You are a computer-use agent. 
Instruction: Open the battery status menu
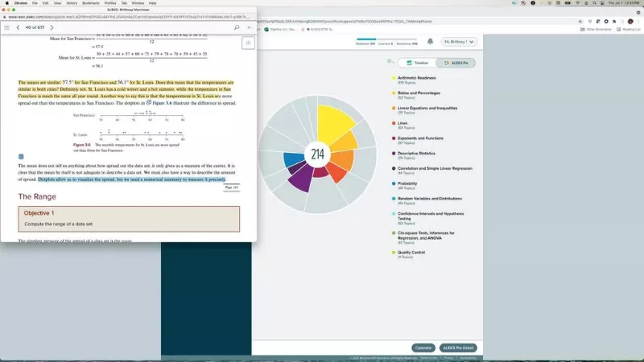point(568,3)
